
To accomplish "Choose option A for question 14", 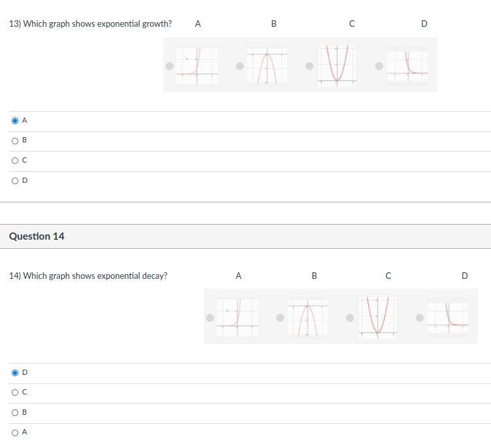I will tap(15, 432).
